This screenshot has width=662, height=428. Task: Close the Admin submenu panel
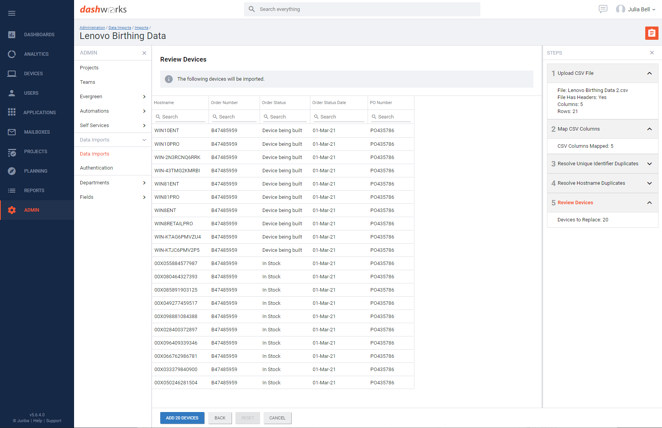pyautogui.click(x=144, y=53)
